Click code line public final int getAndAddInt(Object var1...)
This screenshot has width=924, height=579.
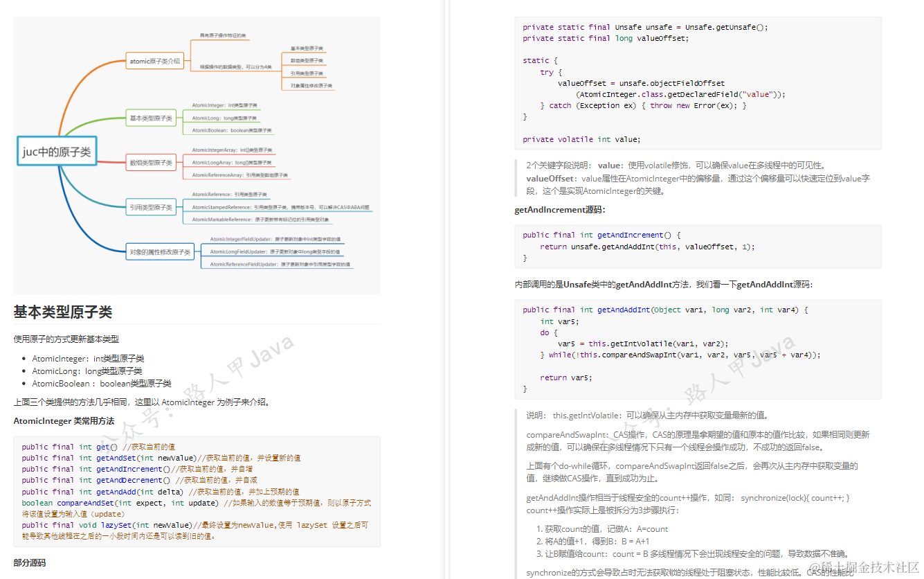(665, 310)
